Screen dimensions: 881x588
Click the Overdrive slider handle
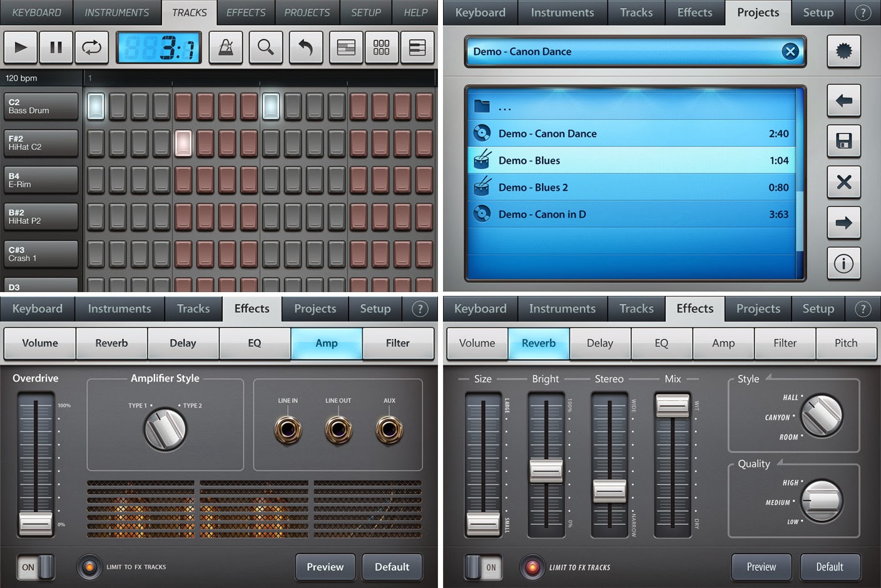36,522
